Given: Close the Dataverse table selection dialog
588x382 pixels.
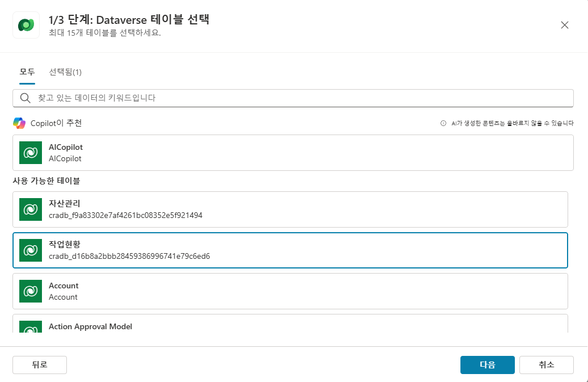Looking at the screenshot, I should point(564,25).
